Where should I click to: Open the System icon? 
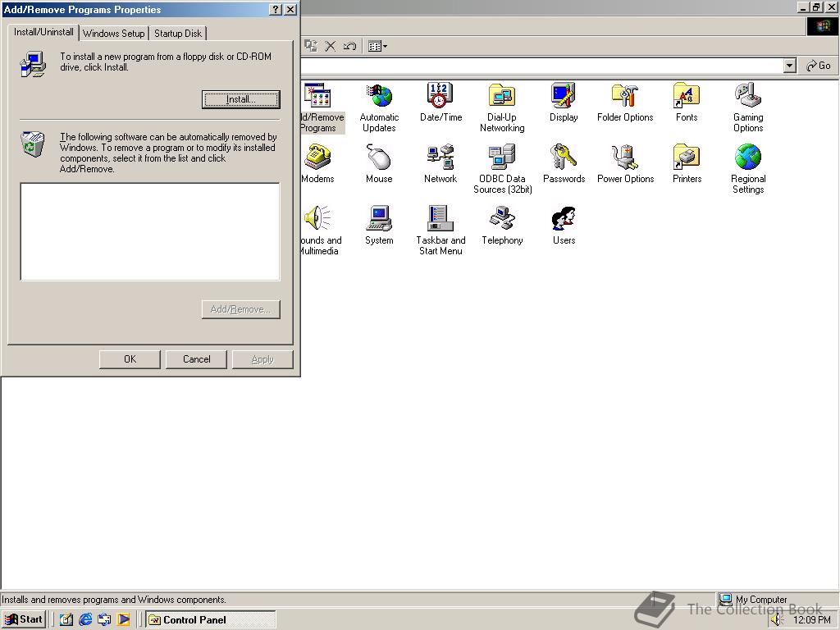coord(379,226)
